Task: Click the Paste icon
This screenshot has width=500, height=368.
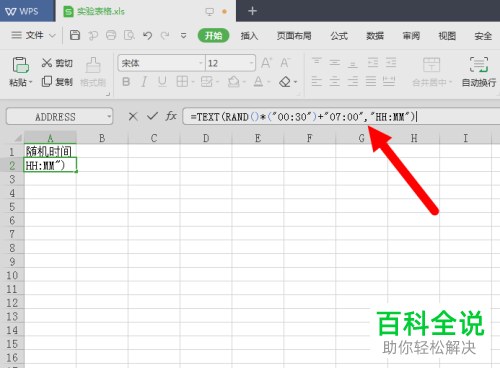Action: coord(20,64)
